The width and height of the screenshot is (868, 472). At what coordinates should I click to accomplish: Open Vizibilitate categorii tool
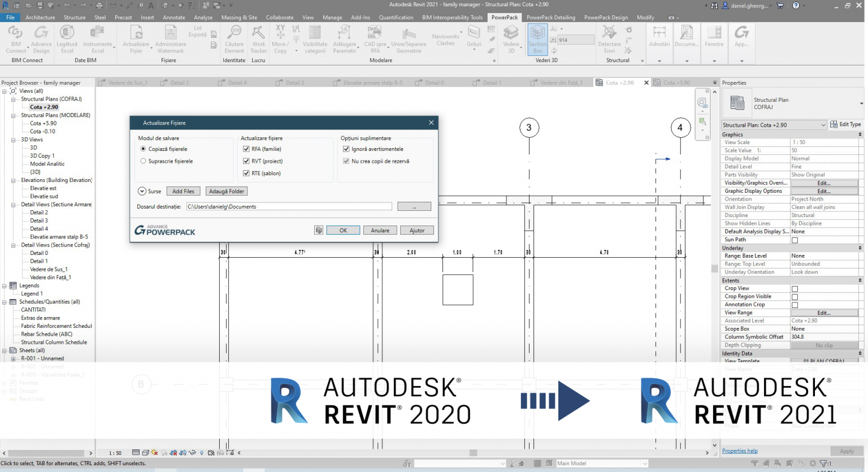314,40
